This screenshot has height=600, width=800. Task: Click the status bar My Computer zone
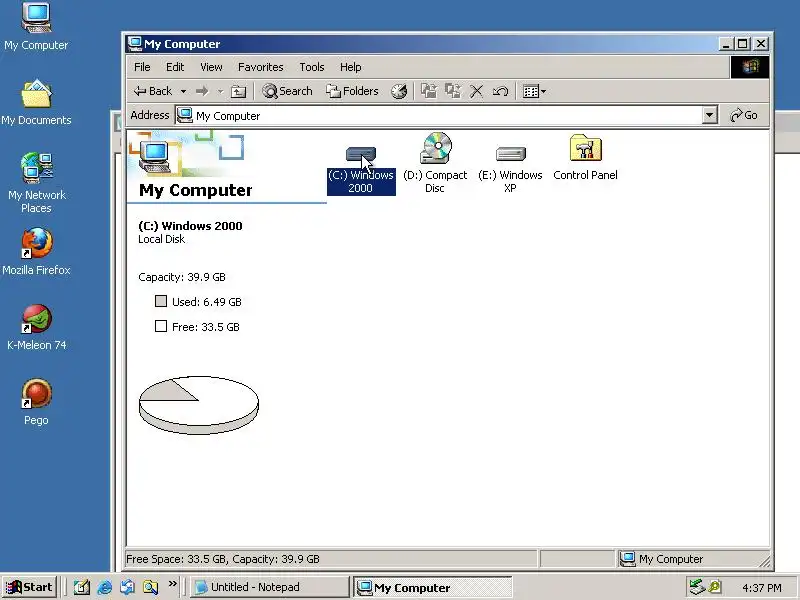coord(693,559)
